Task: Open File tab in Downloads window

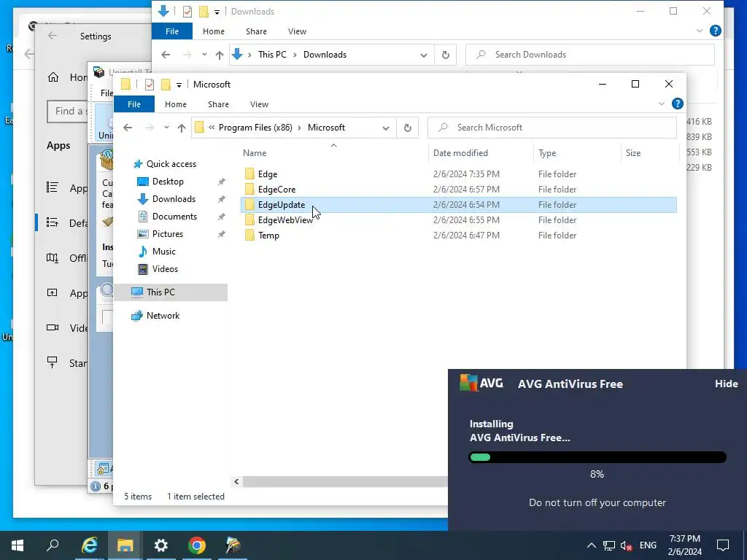Action: coord(172,31)
